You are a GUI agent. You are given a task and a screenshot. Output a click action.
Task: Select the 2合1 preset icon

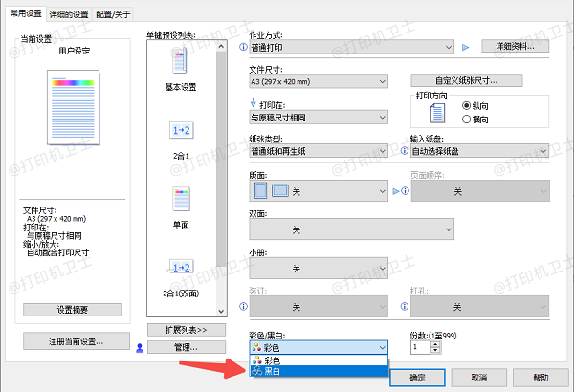point(180,130)
